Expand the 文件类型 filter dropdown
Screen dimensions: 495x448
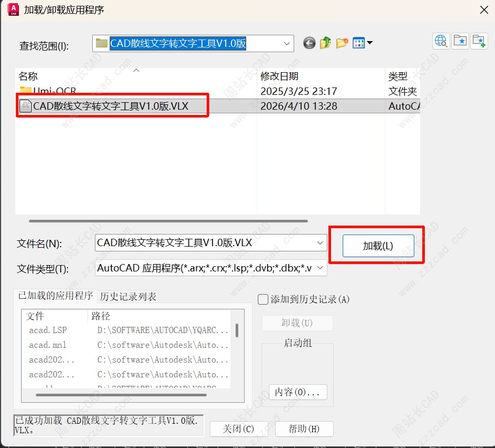320,268
